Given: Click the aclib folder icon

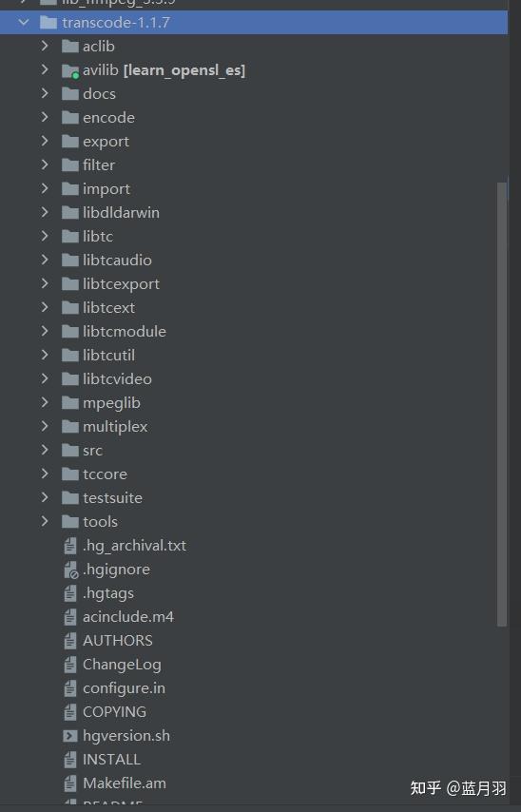Looking at the screenshot, I should [x=70, y=47].
